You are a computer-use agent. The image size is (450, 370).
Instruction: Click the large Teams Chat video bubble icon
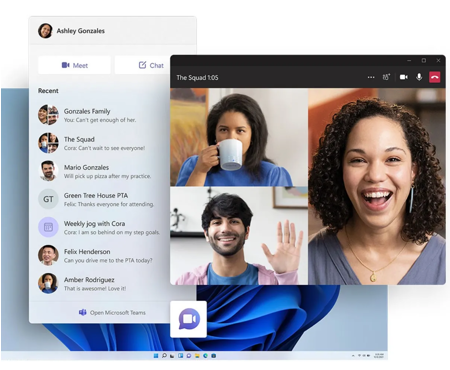click(189, 319)
